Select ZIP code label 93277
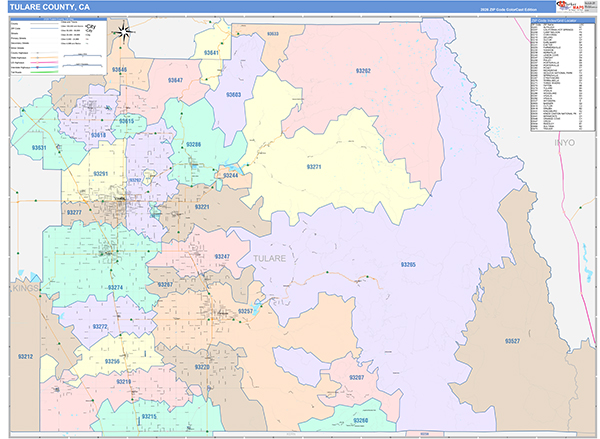600x439 pixels. point(74,212)
